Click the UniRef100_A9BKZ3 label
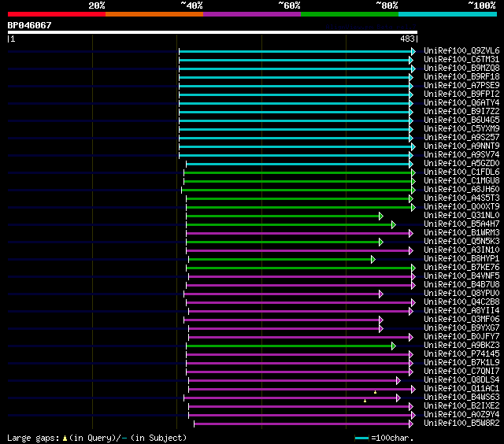504x444 pixels. pos(461,346)
